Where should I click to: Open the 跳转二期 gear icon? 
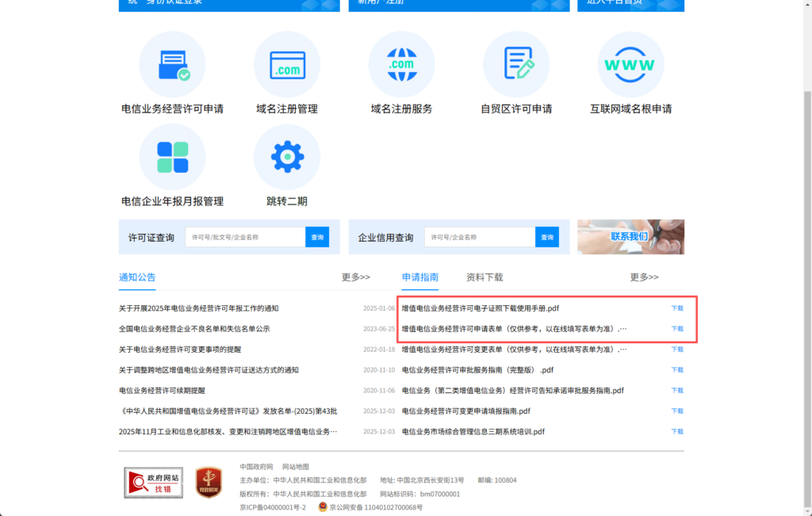[x=286, y=157]
